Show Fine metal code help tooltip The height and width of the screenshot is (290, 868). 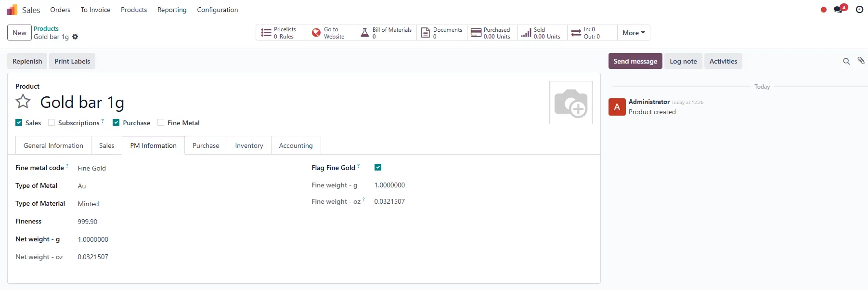tap(67, 165)
